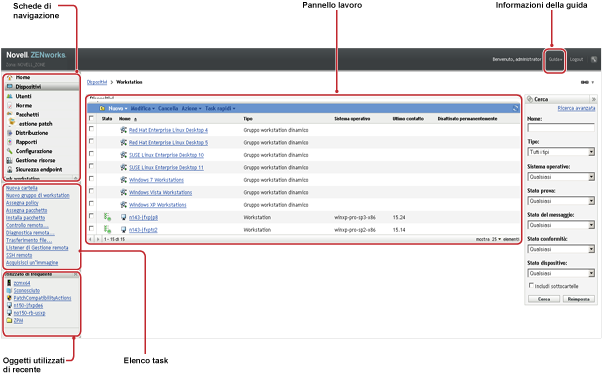Open the Stato dispositivo dropdown

coord(561,273)
